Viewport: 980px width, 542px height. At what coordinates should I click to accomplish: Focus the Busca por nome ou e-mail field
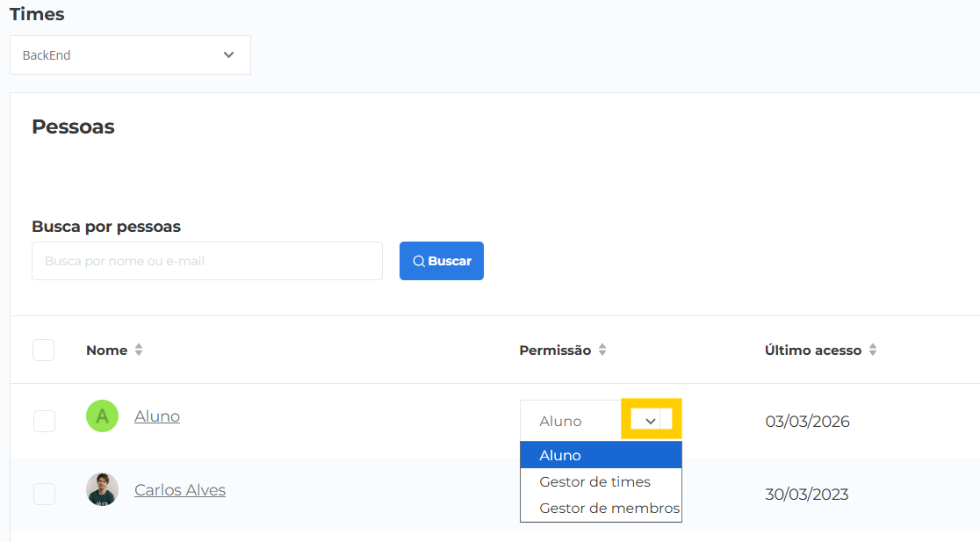(207, 261)
